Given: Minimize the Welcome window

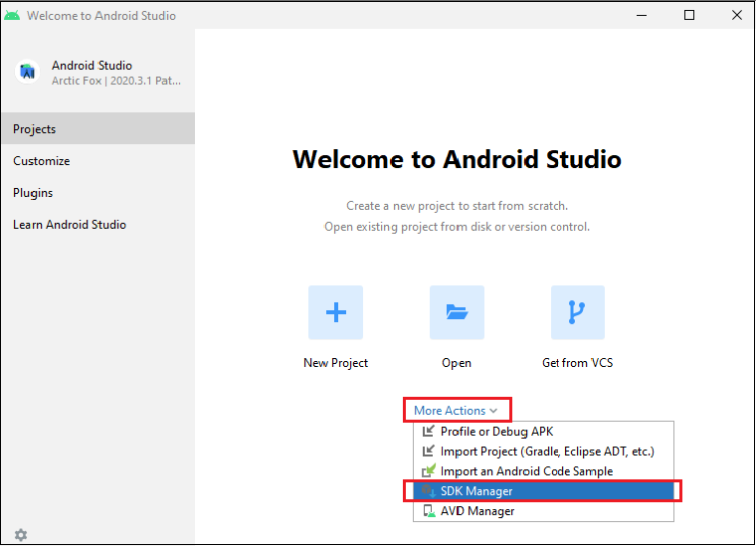Looking at the screenshot, I should (x=642, y=15).
